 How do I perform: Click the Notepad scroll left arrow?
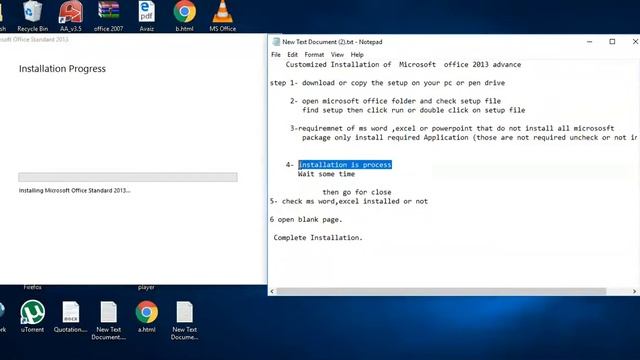pyautogui.click(x=272, y=291)
